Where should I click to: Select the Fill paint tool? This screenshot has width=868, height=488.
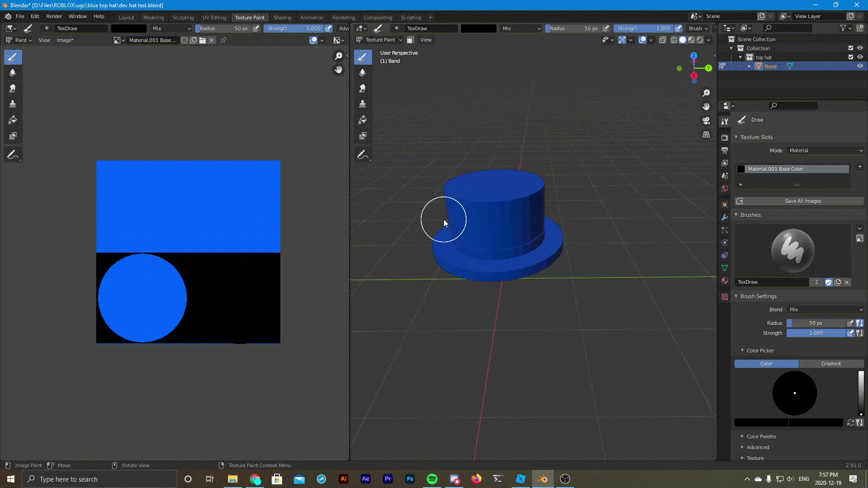pos(13,119)
